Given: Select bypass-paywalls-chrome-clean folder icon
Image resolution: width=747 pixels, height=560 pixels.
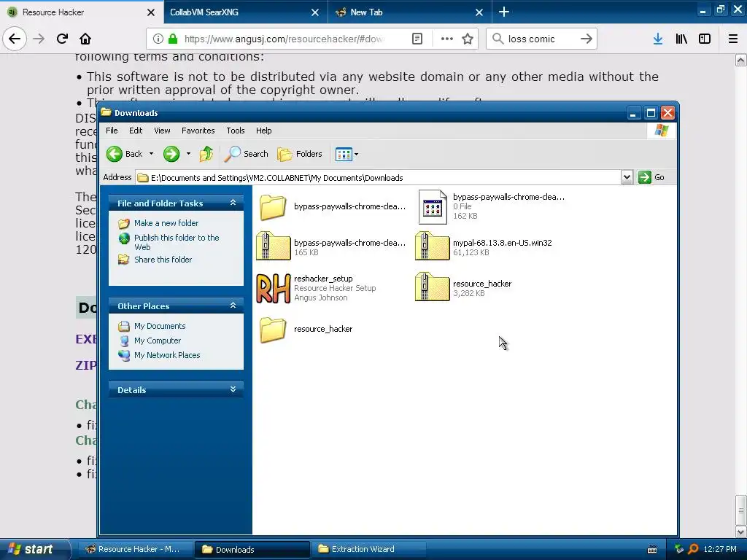Looking at the screenshot, I should [x=273, y=207].
